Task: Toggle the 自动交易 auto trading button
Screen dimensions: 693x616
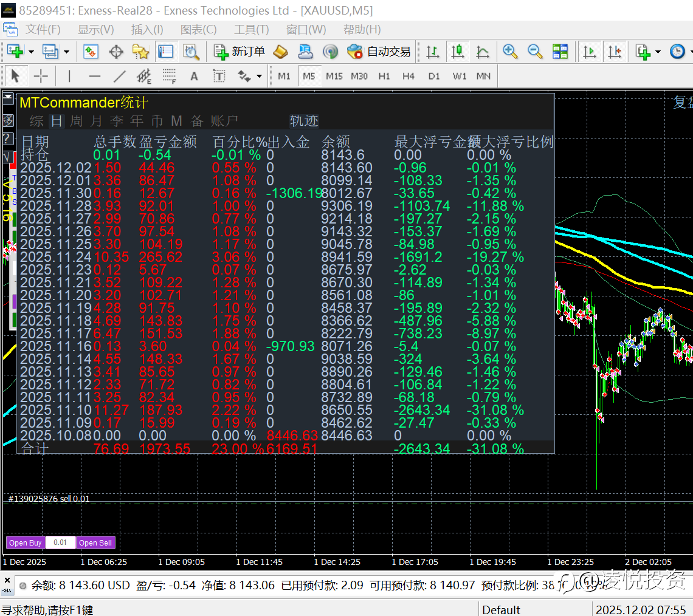Action: pos(379,52)
